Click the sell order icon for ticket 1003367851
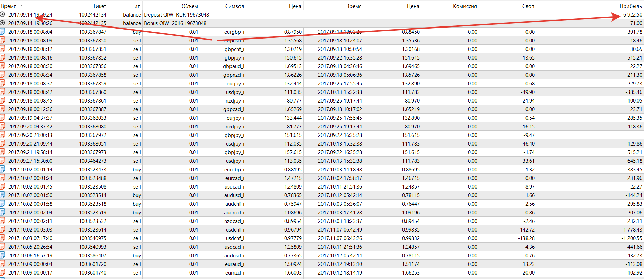The height and width of the screenshot is (279, 644). (2, 49)
